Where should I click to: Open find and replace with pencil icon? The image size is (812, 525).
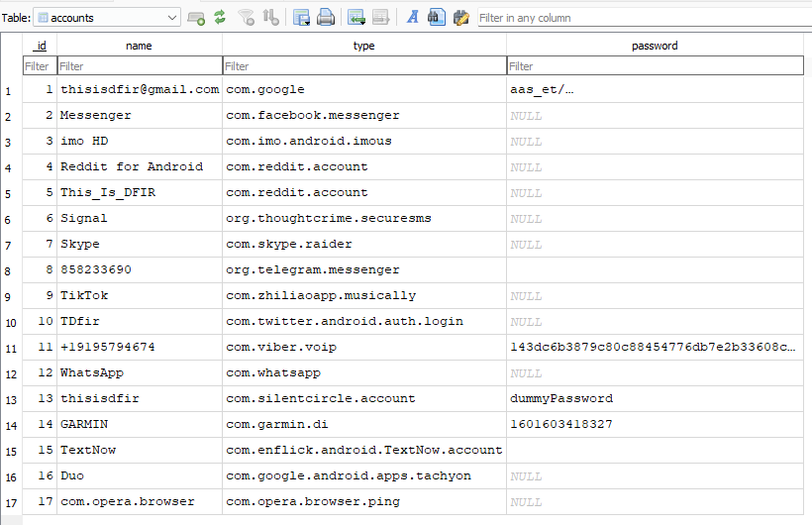(460, 18)
